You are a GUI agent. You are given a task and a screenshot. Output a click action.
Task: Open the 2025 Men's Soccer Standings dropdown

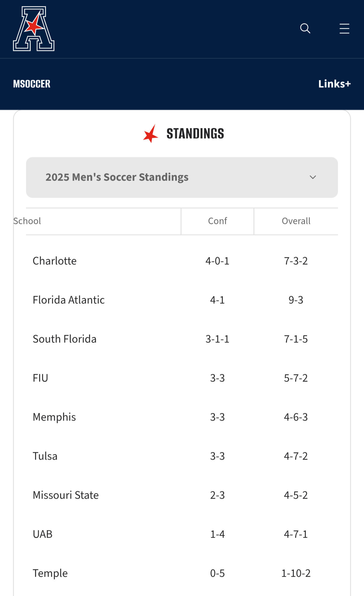(x=181, y=177)
